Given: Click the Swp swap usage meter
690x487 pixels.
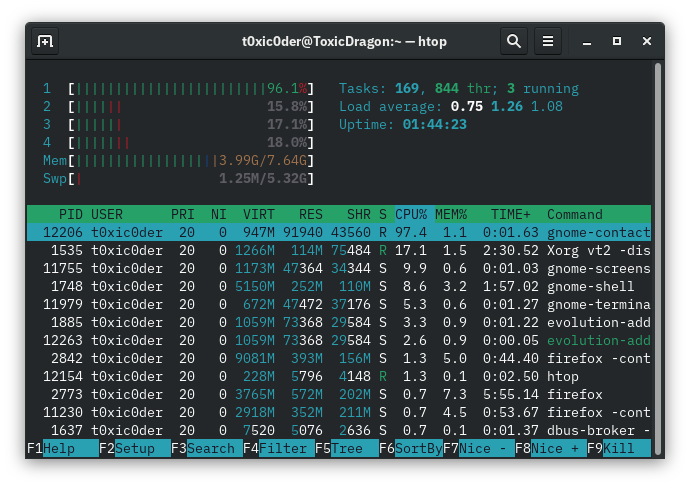Looking at the screenshot, I should 178,179.
